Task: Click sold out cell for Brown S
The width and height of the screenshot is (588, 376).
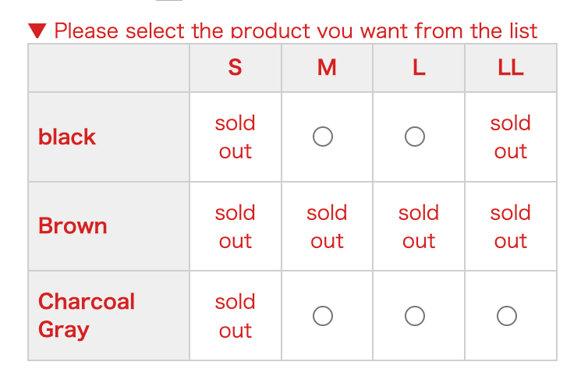Action: pyautogui.click(x=235, y=226)
